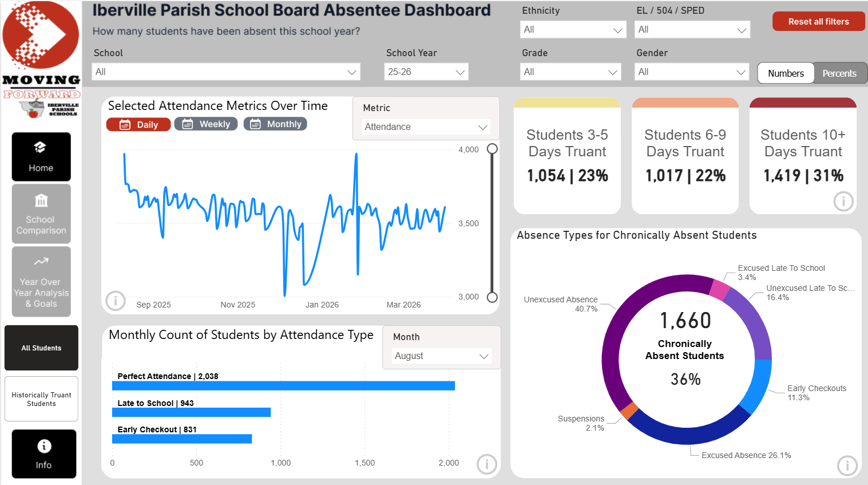Show info for the Absence Types donut chart

(x=847, y=466)
